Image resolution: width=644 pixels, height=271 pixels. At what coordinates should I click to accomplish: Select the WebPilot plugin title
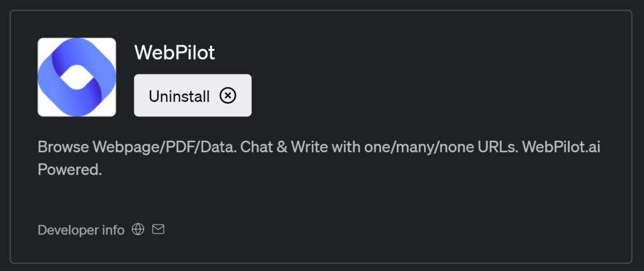175,53
